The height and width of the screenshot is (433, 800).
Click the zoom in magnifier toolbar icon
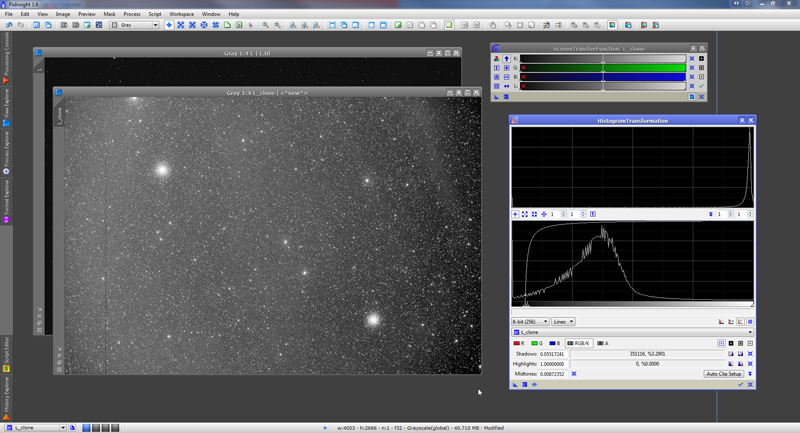pos(265,24)
